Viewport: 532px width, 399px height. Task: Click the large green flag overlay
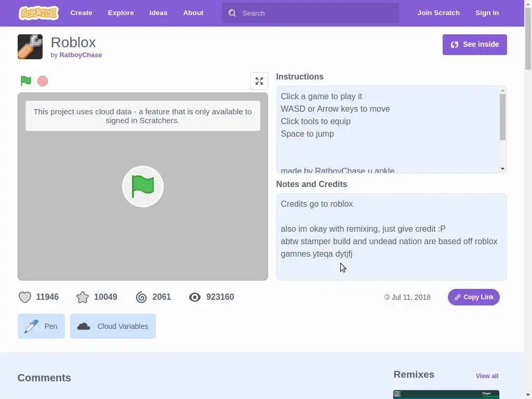coord(143,187)
